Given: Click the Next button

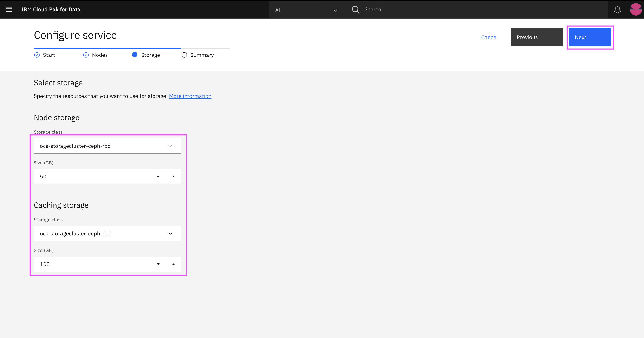Looking at the screenshot, I should click(x=590, y=37).
